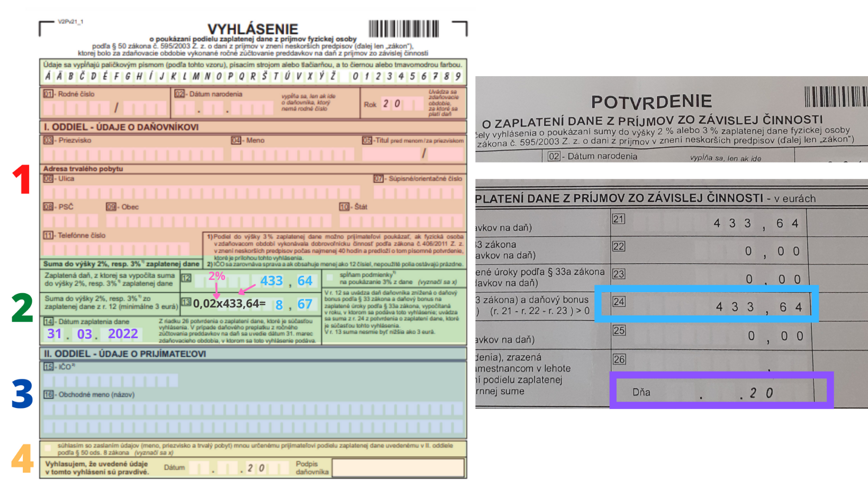Click the Telefónne číslo field 11
Viewport: 868px width, 489px height.
pos(116,249)
